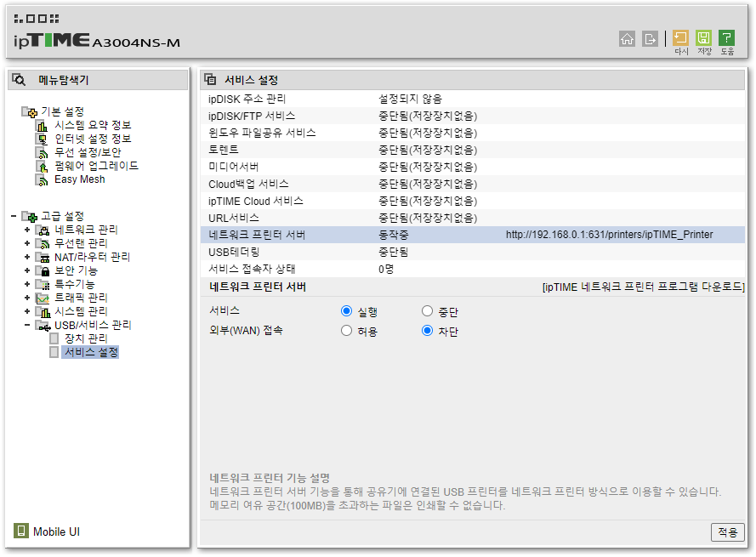Click the 무선 설정/보안 icon

click(x=42, y=153)
